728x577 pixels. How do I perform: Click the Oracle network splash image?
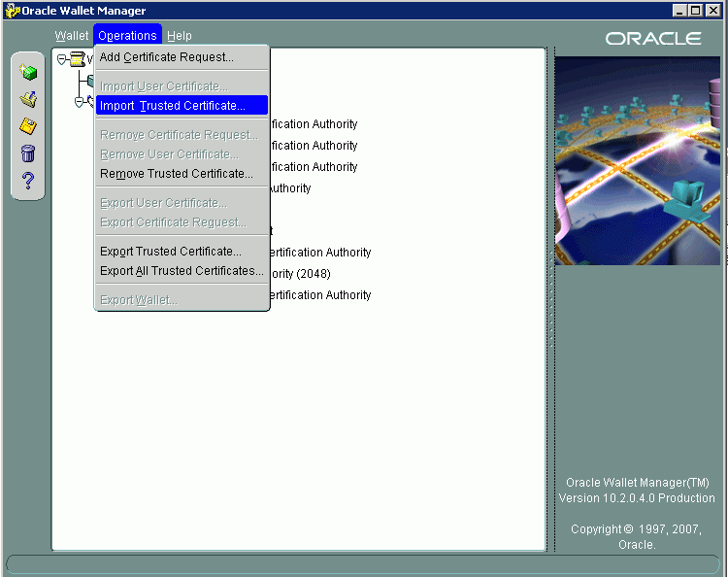click(x=638, y=160)
